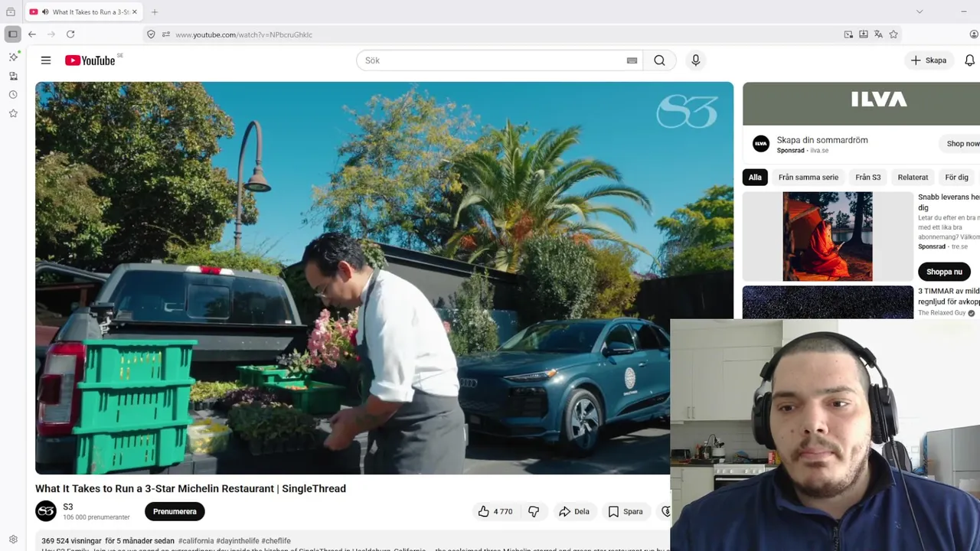The width and height of the screenshot is (980, 551).
Task: Open the workspaces icon left of the tab
Action: click(11, 11)
